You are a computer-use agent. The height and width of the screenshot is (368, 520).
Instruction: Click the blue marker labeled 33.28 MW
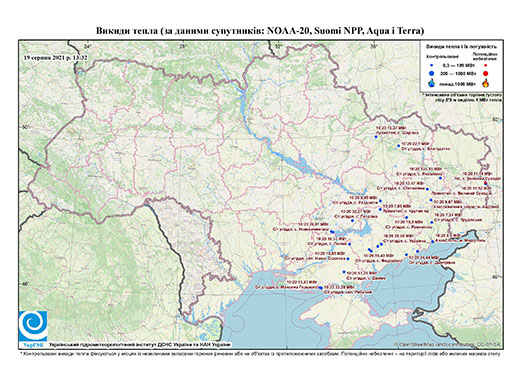click(321, 288)
